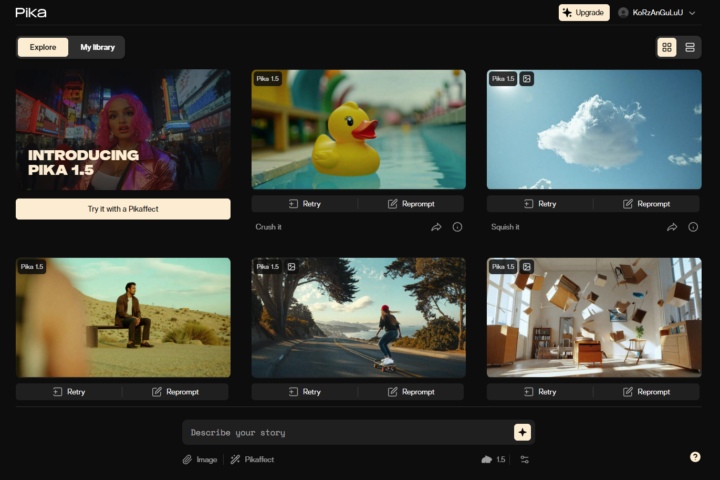Open the skateboarder video thumbnail
Screen dimensions: 720x480
(x=359, y=317)
